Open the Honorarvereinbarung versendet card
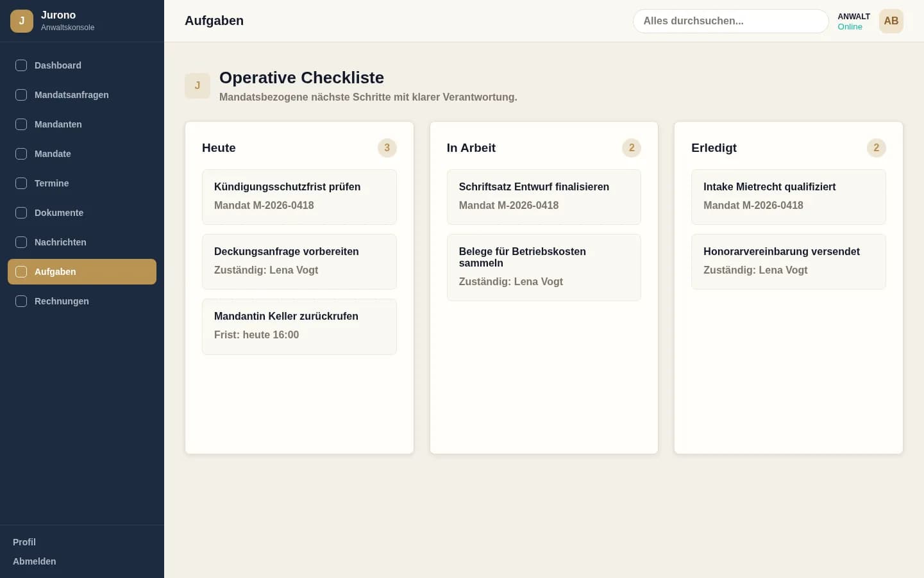This screenshot has height=578, width=924. pos(789,261)
